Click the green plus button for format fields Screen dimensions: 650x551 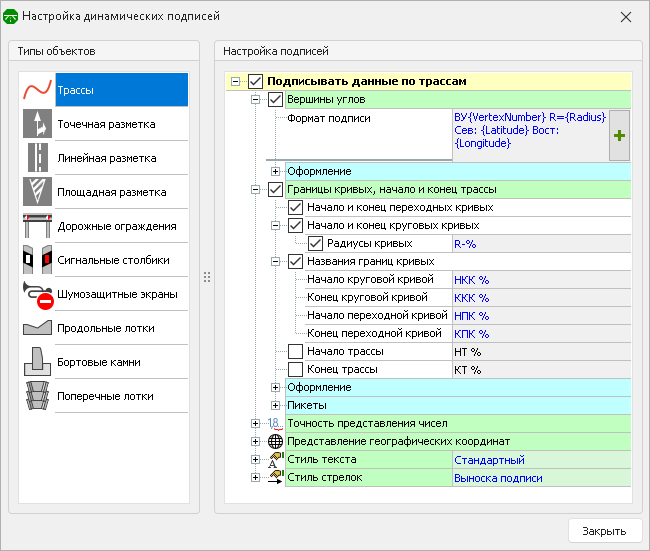(x=619, y=136)
